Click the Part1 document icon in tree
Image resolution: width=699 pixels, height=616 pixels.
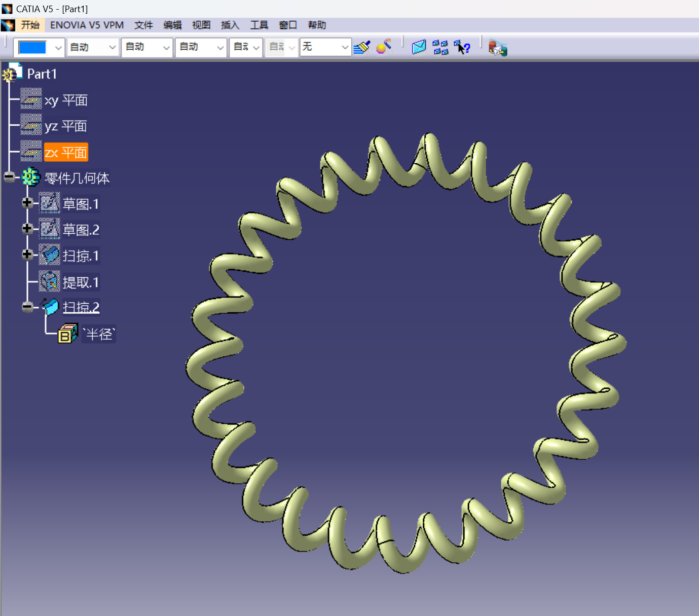pyautogui.click(x=12, y=73)
